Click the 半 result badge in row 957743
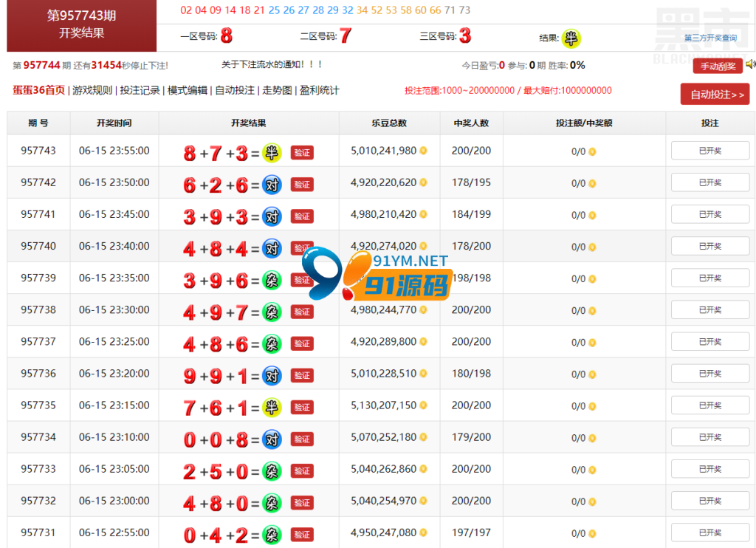 [272, 153]
